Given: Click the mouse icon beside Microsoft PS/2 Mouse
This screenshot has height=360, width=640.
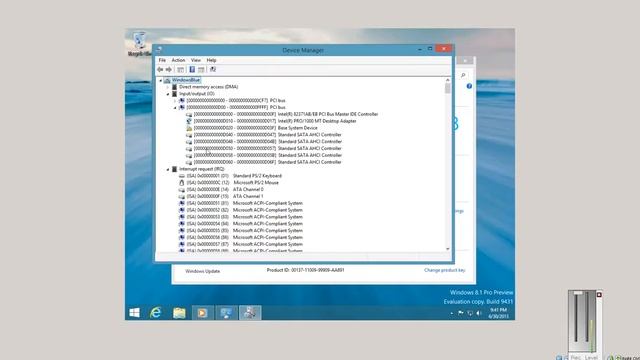Looking at the screenshot, I should click(182, 183).
